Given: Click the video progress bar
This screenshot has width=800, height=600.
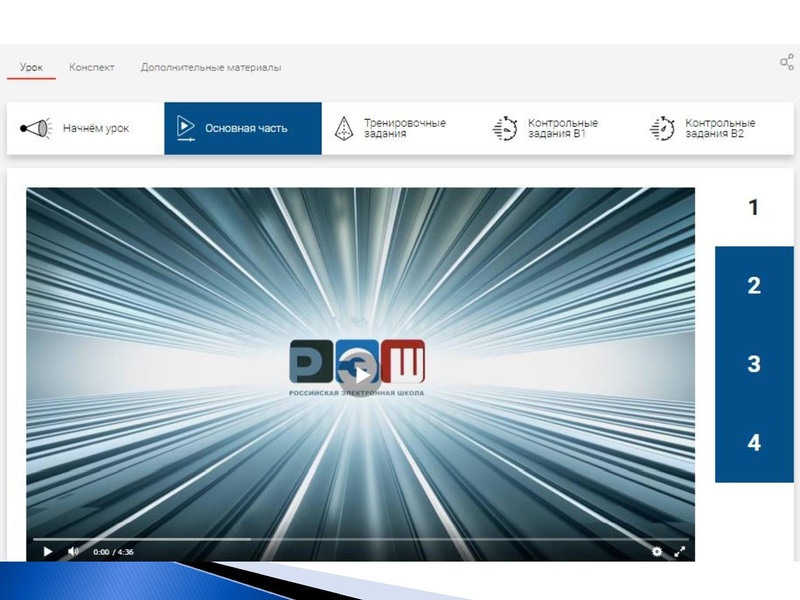Looking at the screenshot, I should click(x=360, y=539).
